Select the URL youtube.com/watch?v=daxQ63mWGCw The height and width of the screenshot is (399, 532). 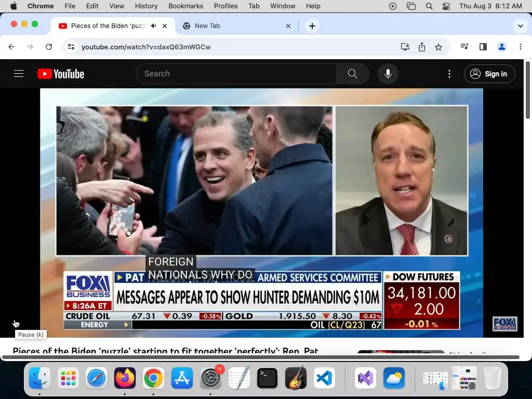[x=146, y=47]
